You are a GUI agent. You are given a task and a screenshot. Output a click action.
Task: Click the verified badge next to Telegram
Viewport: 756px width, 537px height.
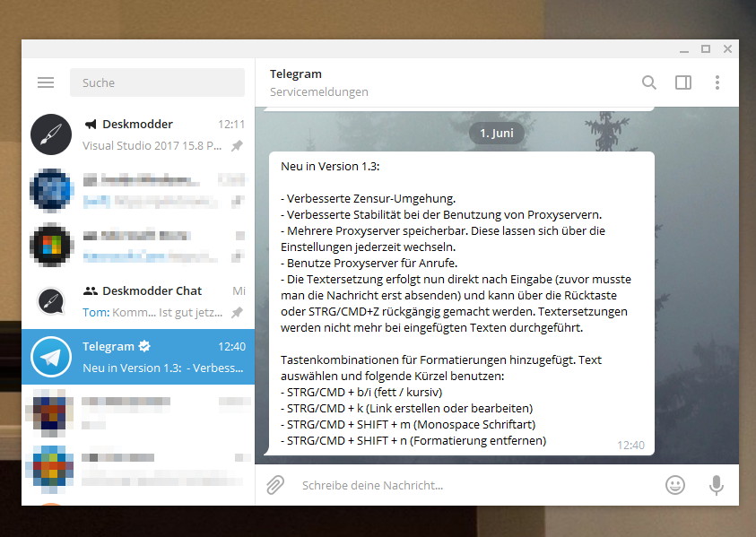[x=144, y=346]
